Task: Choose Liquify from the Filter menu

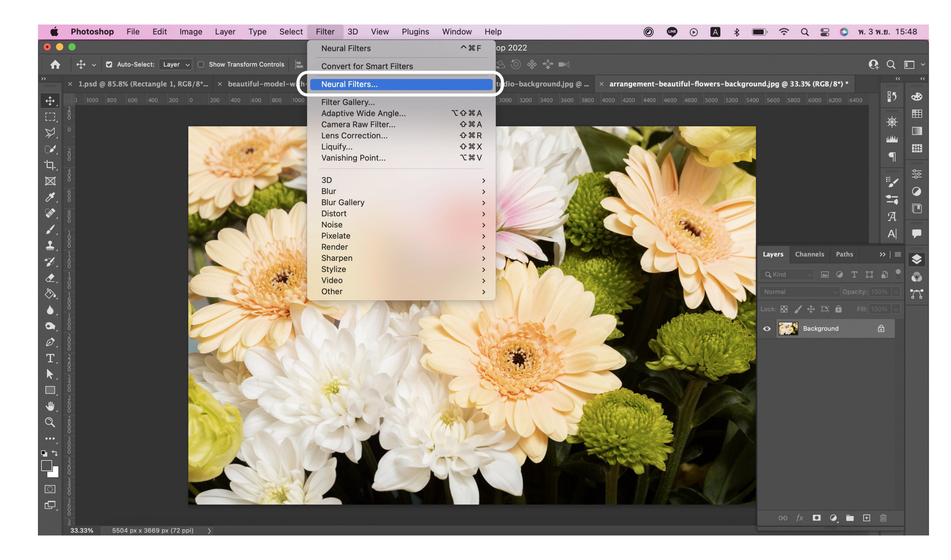Action: tap(337, 147)
